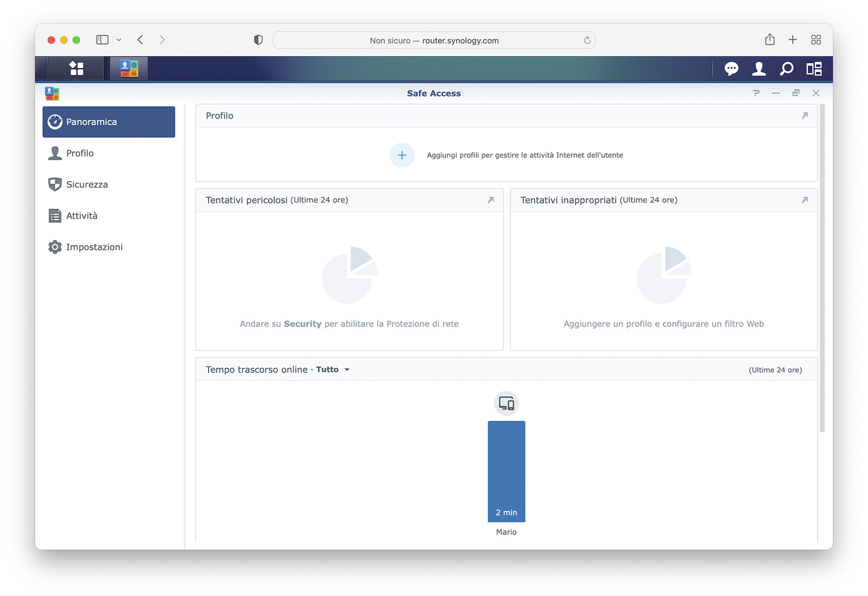Go forward with the Safari forward arrow

tap(162, 40)
